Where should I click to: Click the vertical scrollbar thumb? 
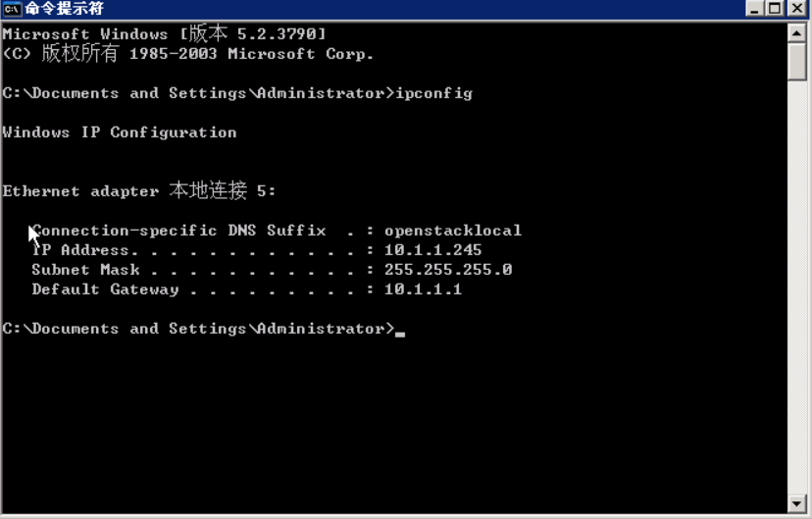pos(796,62)
